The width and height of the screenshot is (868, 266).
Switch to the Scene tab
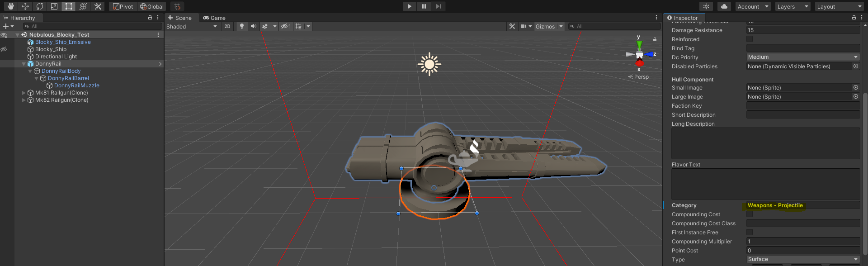180,18
